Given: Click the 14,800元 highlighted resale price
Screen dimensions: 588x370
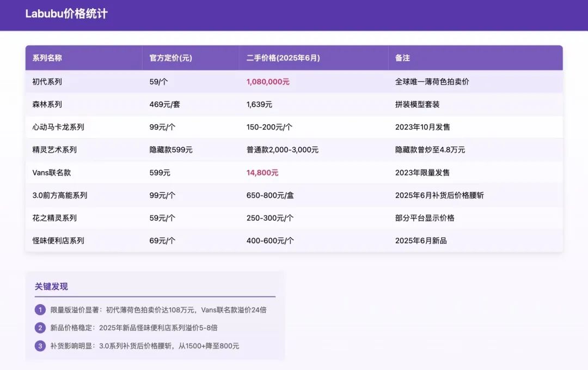Looking at the screenshot, I should (262, 173).
